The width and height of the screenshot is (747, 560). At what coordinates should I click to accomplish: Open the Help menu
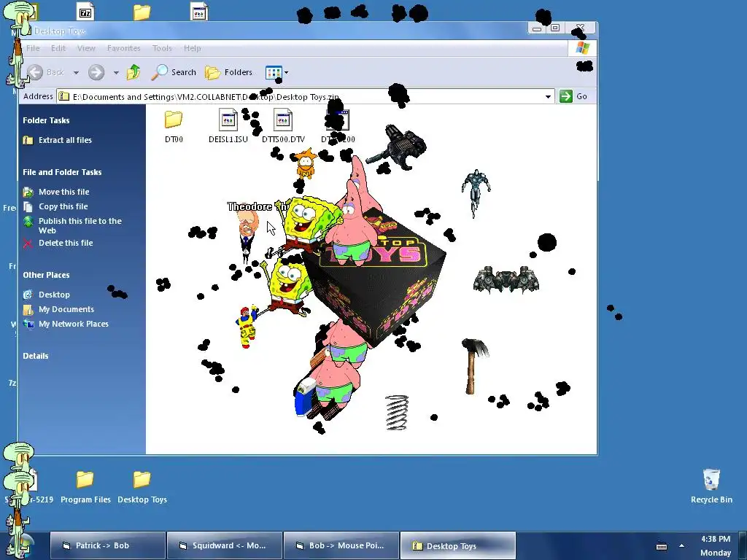193,48
